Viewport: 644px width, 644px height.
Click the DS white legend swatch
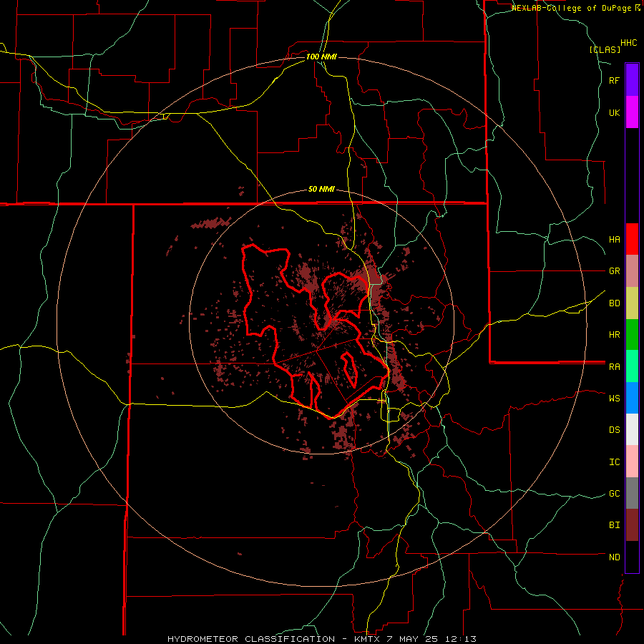(x=632, y=429)
